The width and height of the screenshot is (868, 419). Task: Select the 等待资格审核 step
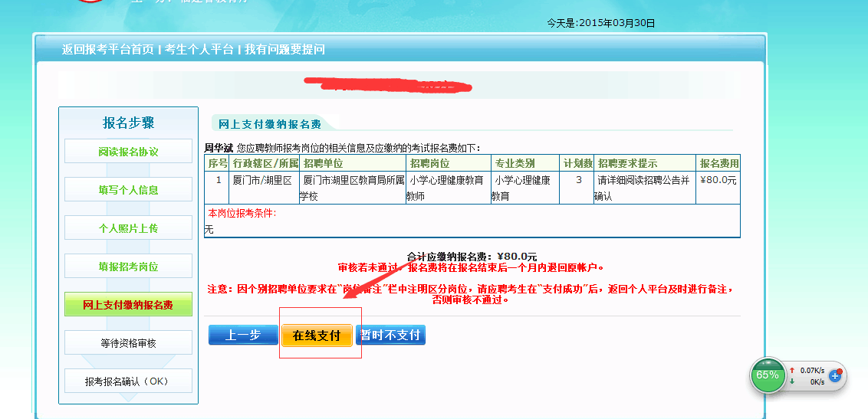[128, 343]
